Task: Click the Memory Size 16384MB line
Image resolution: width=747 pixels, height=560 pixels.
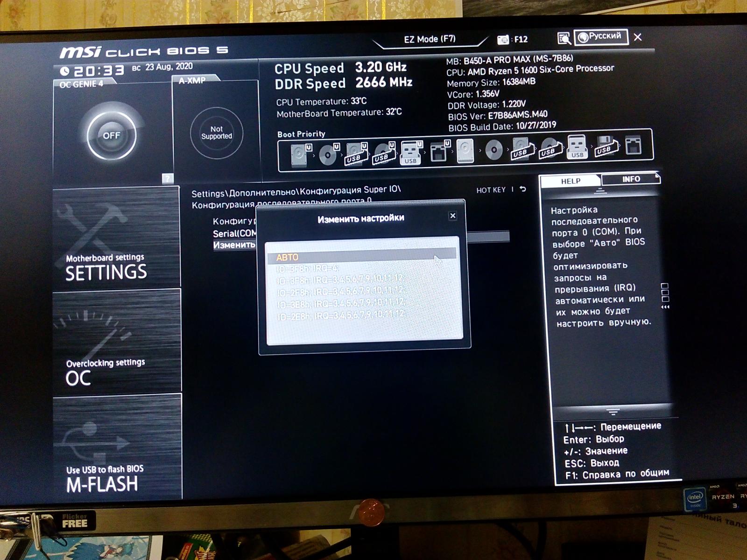Action: coord(491,83)
